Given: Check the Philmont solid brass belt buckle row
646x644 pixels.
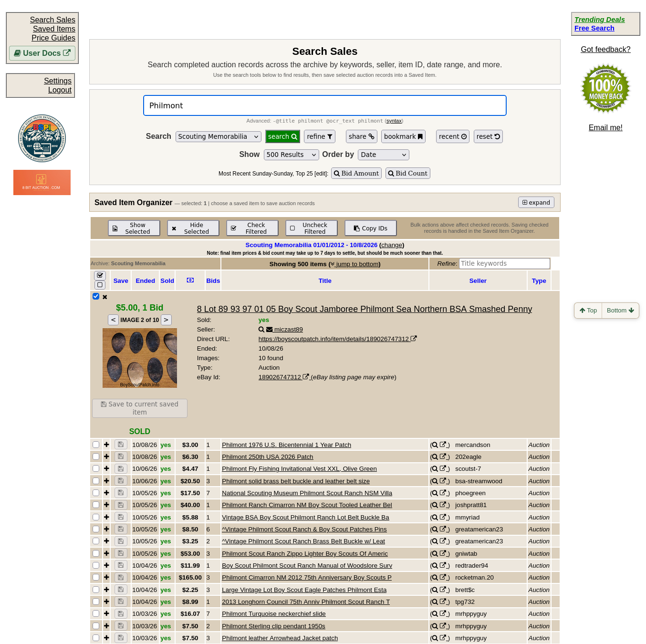Looking at the screenshot, I should 96,481.
